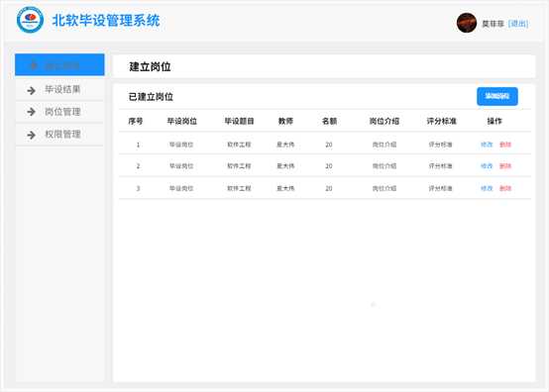Viewport: 549px width, 392px height.
Task: Click the blue add-position button
Action: (497, 96)
